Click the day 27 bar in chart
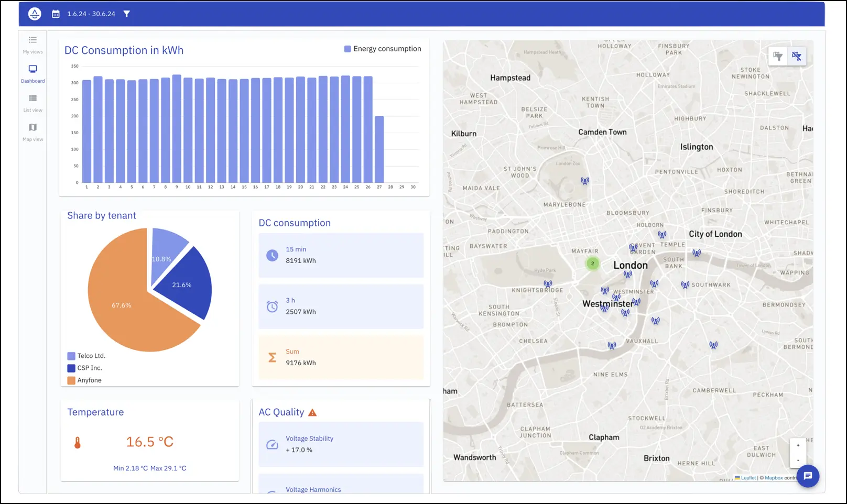847x504 pixels. pos(379,149)
